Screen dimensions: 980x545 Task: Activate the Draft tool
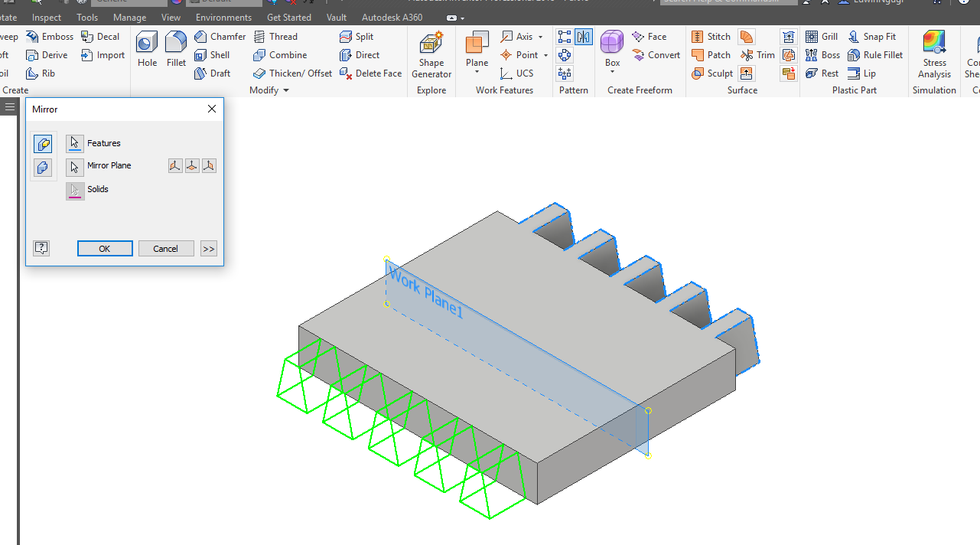(x=212, y=73)
